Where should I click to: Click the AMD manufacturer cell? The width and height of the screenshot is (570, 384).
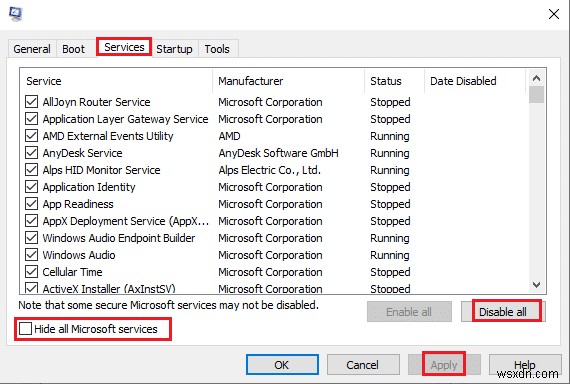(229, 136)
